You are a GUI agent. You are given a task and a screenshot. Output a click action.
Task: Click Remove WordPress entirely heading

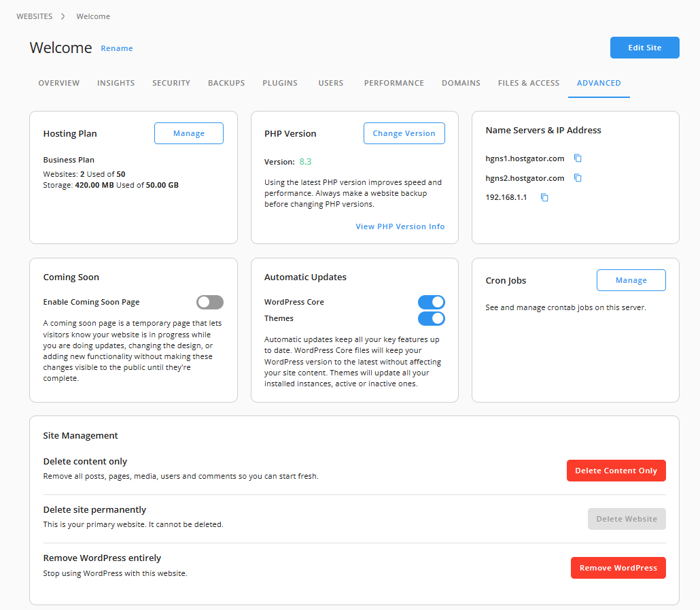coord(102,558)
